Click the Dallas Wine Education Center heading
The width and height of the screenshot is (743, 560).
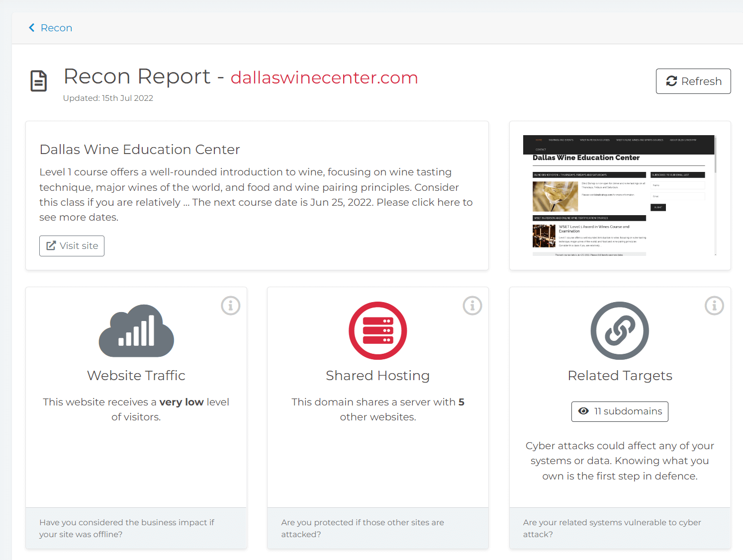140,150
